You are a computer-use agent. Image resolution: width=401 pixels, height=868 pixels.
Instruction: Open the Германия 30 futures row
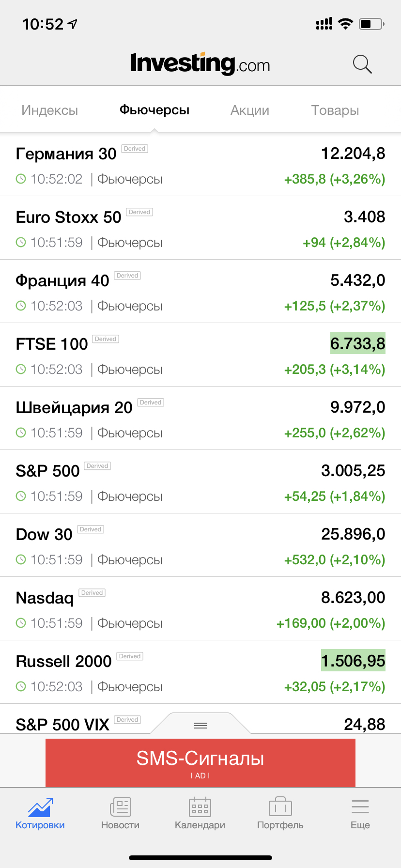(200, 165)
